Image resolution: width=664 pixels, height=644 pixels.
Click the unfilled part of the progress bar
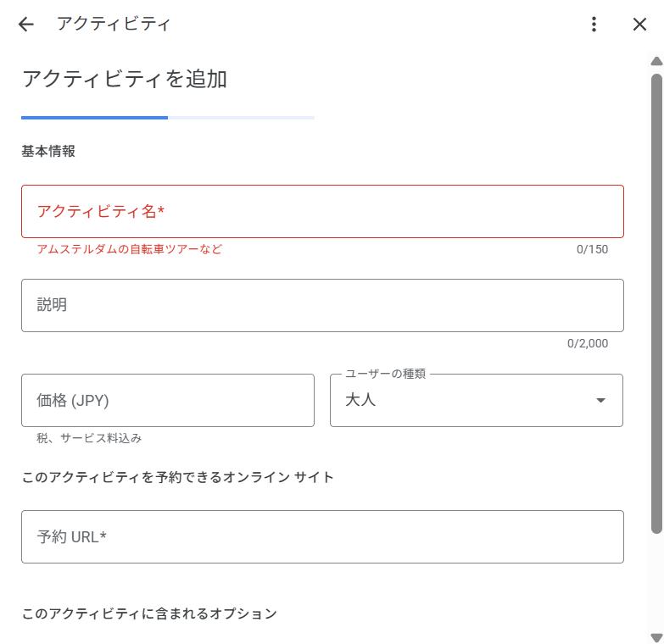(x=241, y=118)
